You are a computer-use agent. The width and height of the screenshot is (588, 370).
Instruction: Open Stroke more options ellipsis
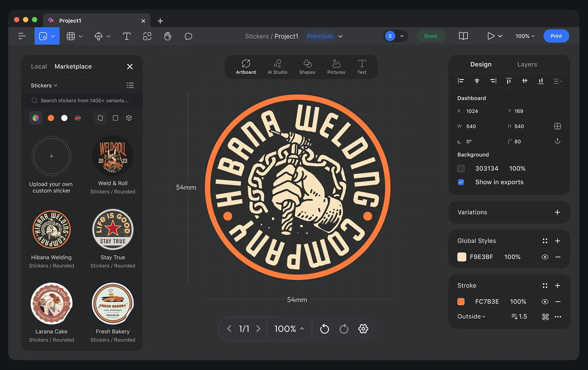pos(558,317)
